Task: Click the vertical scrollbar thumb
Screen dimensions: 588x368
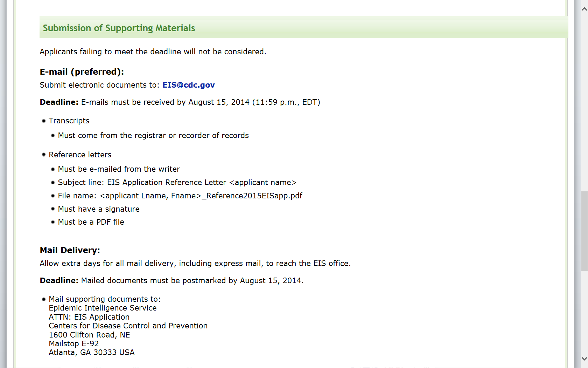Action: pos(584,231)
